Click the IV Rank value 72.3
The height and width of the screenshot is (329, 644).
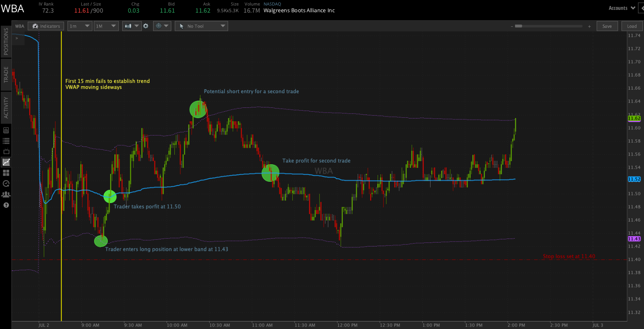click(48, 11)
